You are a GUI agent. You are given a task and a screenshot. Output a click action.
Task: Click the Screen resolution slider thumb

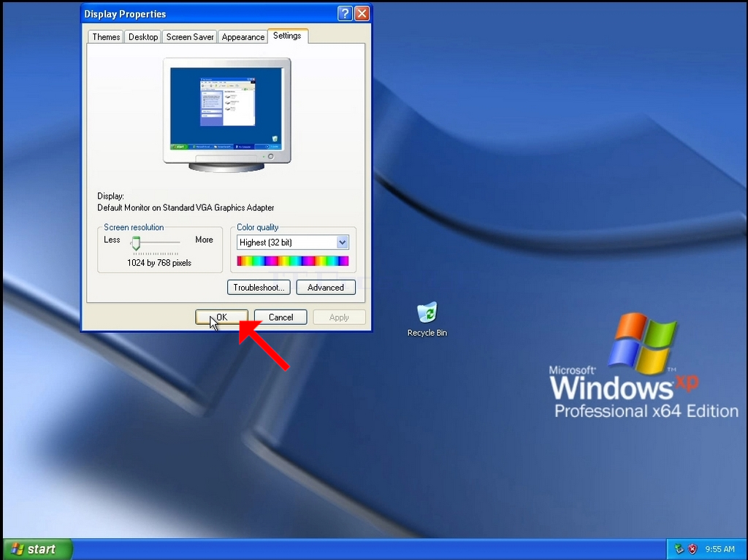pyautogui.click(x=136, y=243)
